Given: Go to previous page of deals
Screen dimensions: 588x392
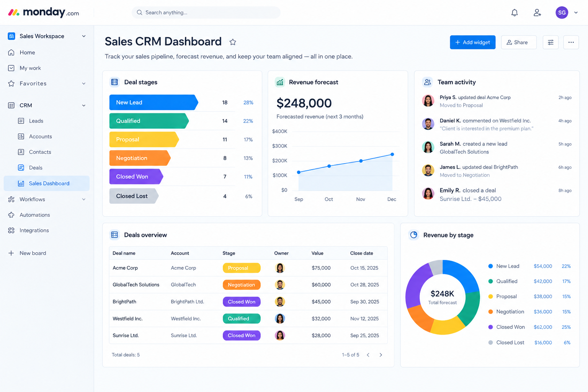Looking at the screenshot, I should coord(368,355).
